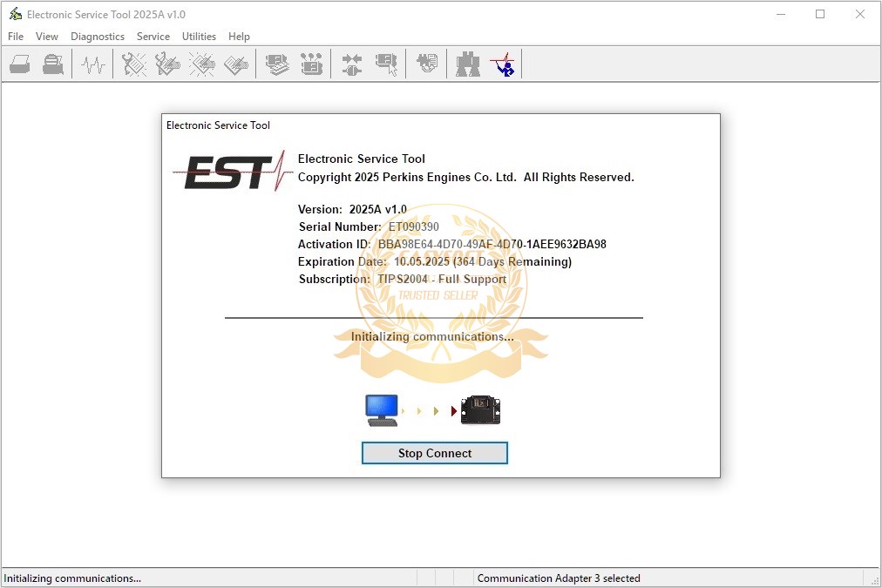Image resolution: width=882 pixels, height=588 pixels.
Task: Click the 'Version: 2025A v1.0' text
Action: pyautogui.click(x=352, y=210)
